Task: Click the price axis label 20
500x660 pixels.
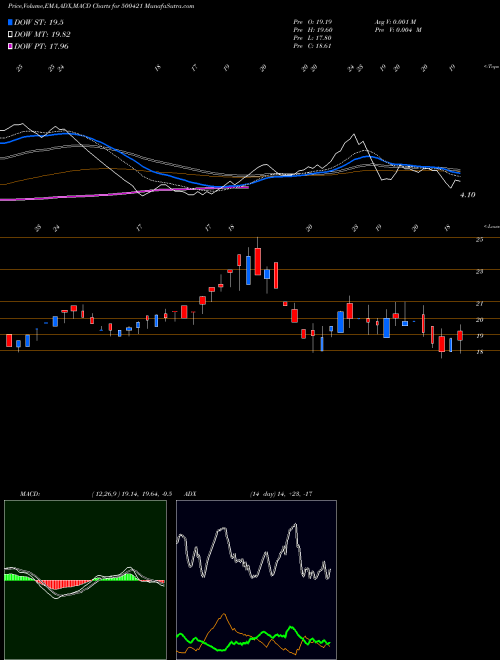Action: point(479,320)
